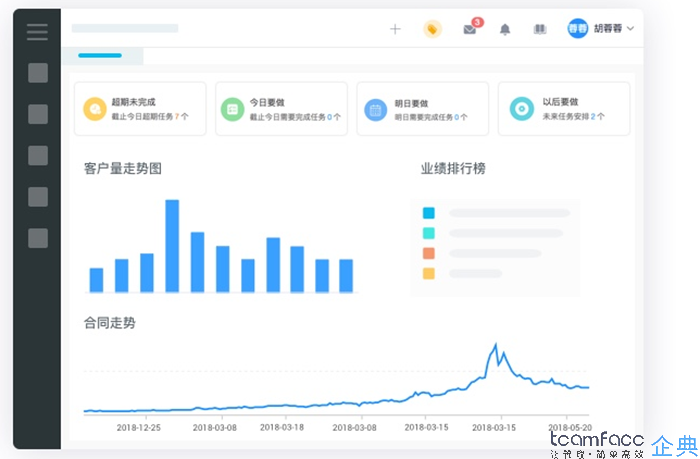700x459 pixels.
Task: Click the top search placeholder bar
Action: click(x=125, y=29)
